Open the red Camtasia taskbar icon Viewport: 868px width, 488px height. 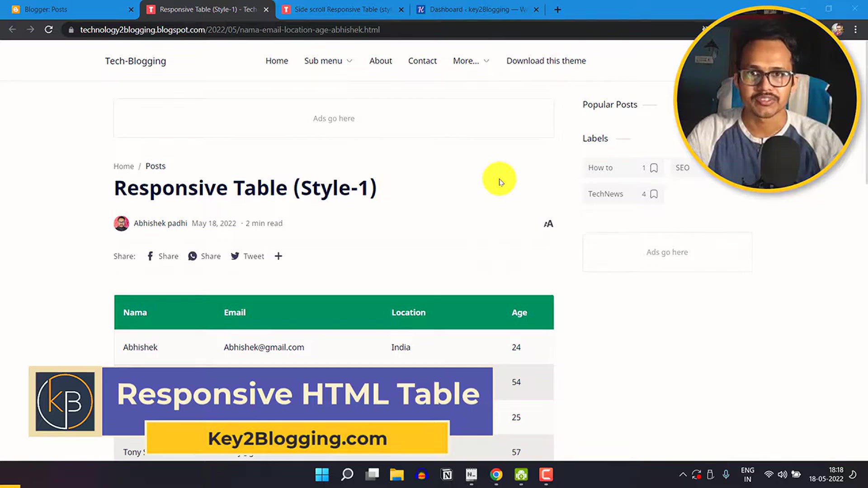pyautogui.click(x=546, y=474)
